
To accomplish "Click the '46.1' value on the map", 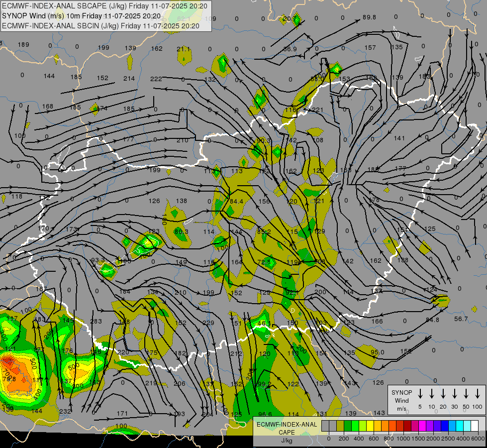I will click(x=264, y=324).
